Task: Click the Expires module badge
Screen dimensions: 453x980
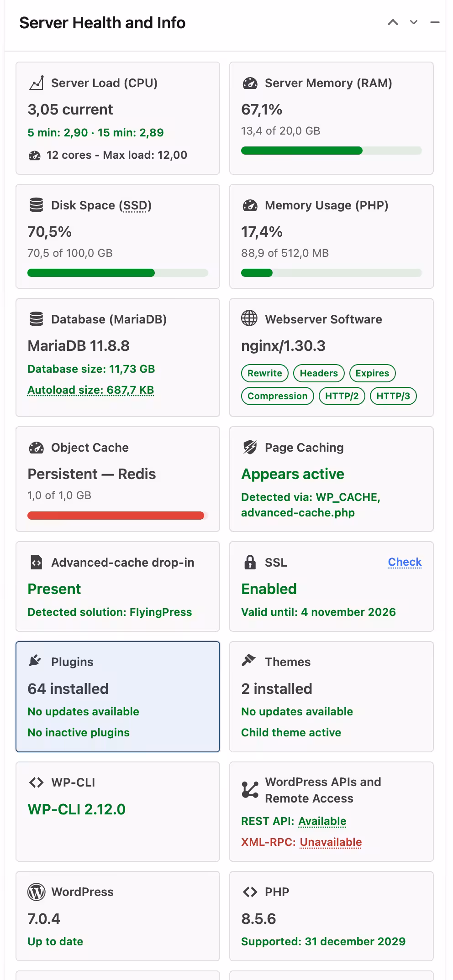Action: click(373, 373)
